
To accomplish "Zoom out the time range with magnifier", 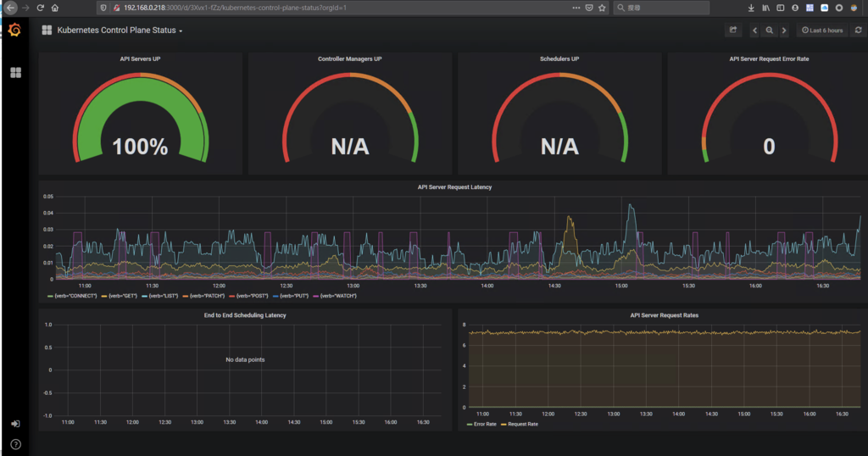I will coord(770,31).
